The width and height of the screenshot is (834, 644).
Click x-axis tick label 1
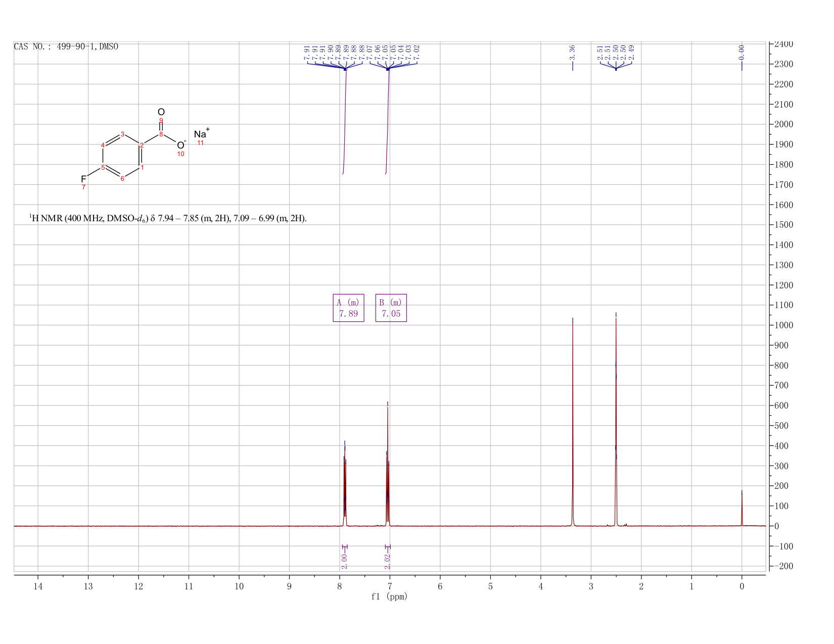(691, 586)
